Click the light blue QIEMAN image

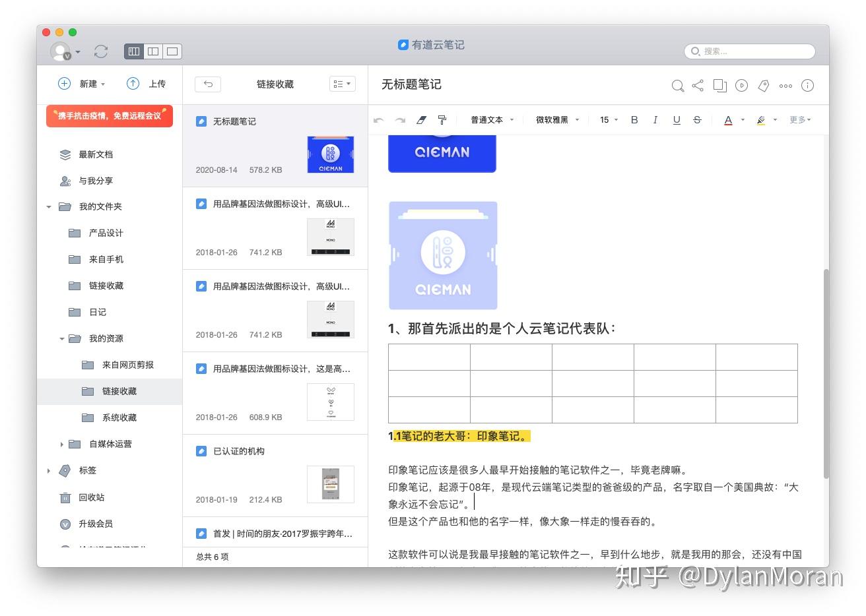(443, 256)
